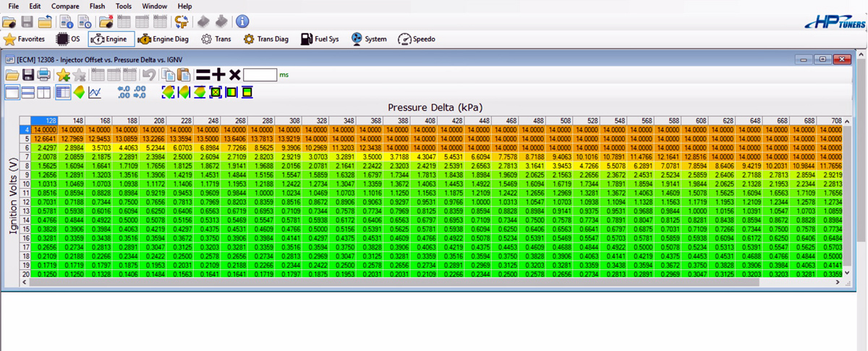Select row header 4 volts
The width and height of the screenshot is (868, 351).
tap(24, 129)
